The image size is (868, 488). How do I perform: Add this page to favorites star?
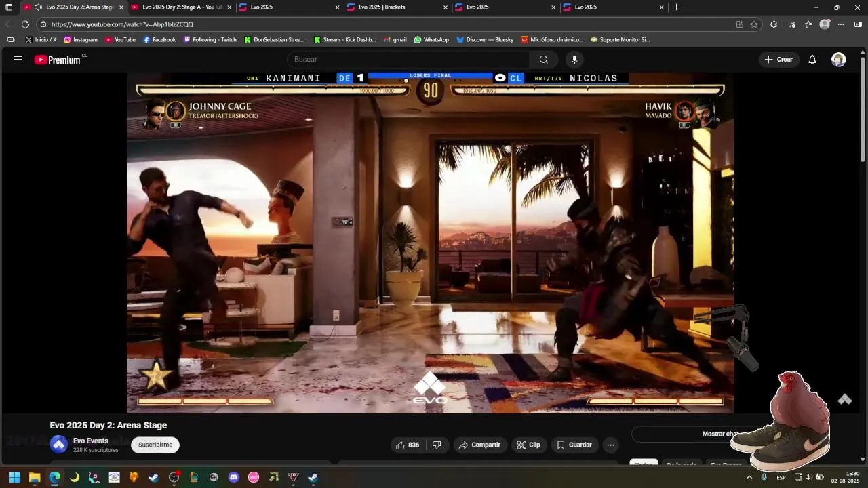click(754, 24)
